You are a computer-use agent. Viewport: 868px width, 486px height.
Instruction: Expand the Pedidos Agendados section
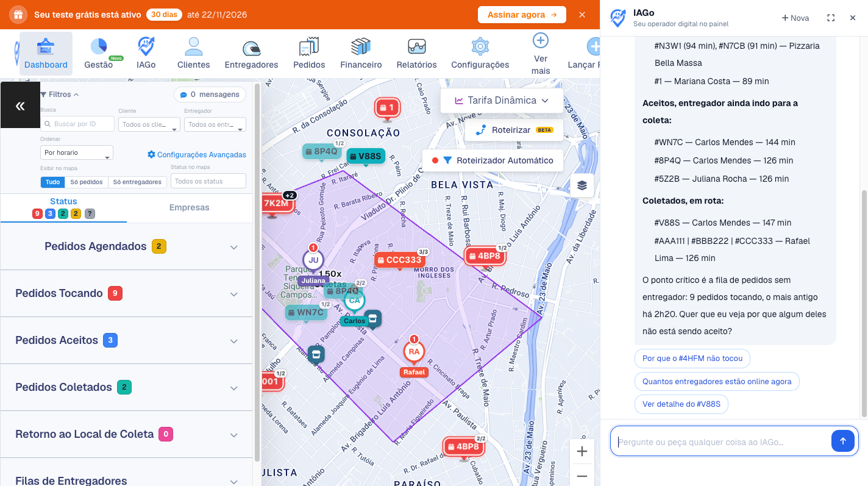pos(127,247)
